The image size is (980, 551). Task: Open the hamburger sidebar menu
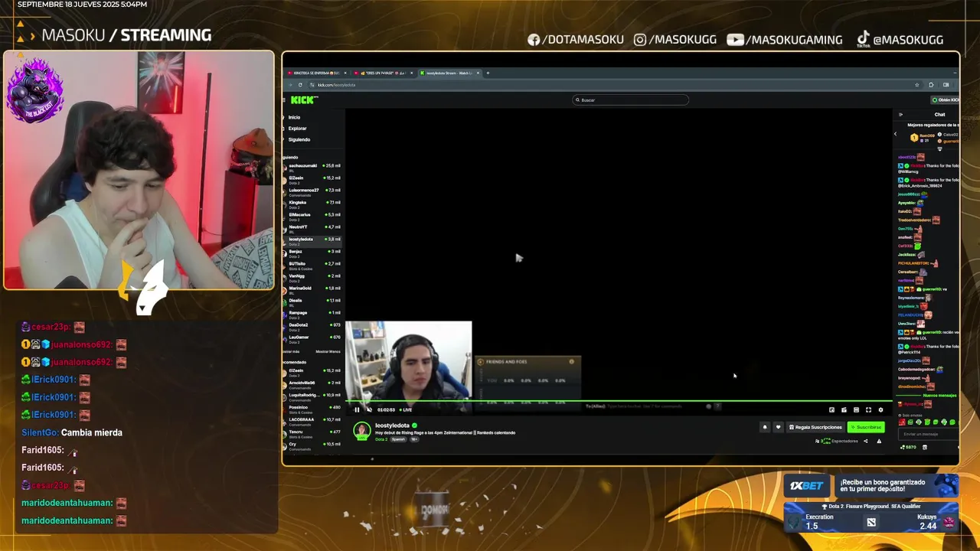pos(284,100)
